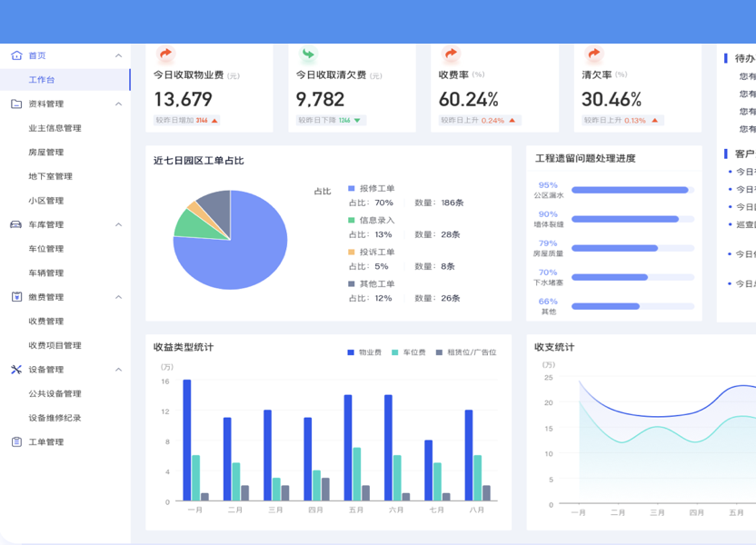Navigate to 车位管理
This screenshot has height=545, width=756.
point(45,249)
